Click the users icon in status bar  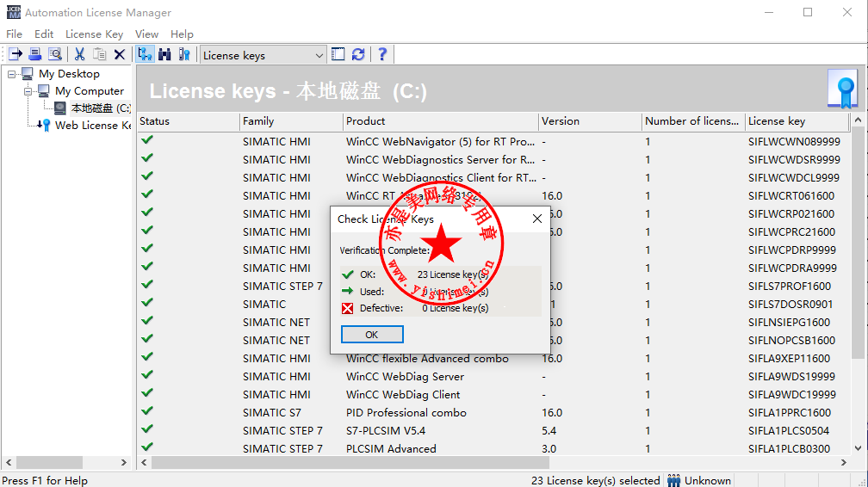[673, 480]
